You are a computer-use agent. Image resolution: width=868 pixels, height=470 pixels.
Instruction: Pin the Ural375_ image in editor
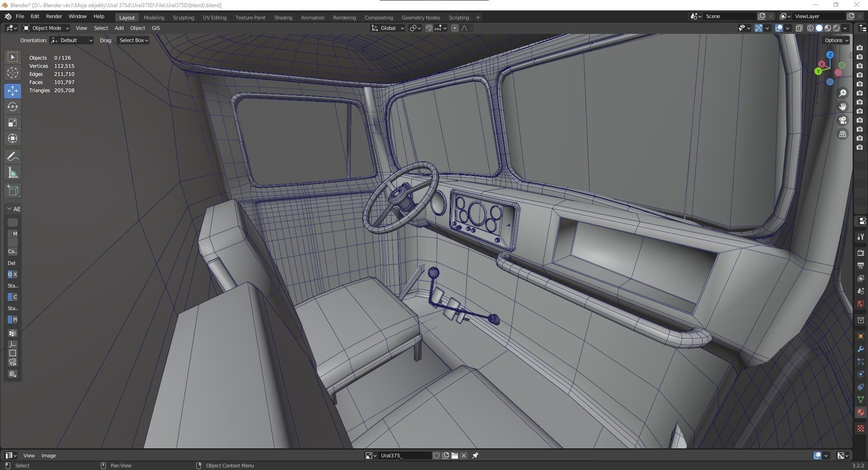475,456
